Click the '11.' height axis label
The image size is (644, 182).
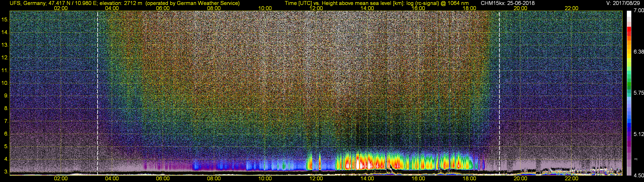coord(5,71)
